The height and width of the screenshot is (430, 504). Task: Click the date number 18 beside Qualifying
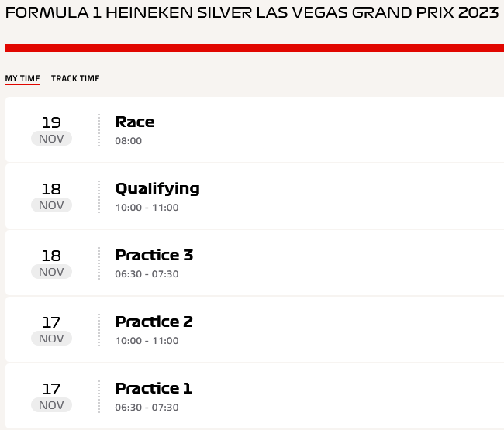tap(51, 189)
